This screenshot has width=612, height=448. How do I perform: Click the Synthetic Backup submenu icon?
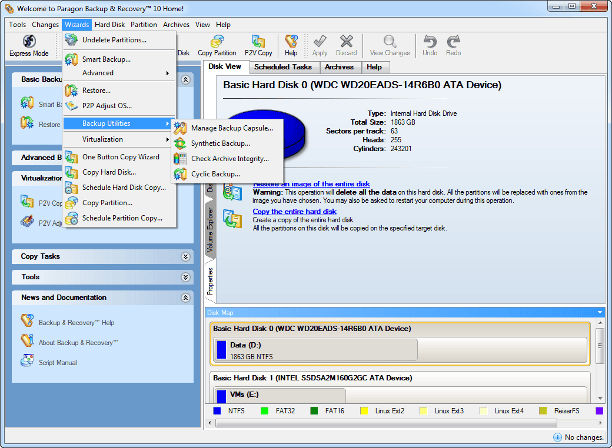click(180, 144)
